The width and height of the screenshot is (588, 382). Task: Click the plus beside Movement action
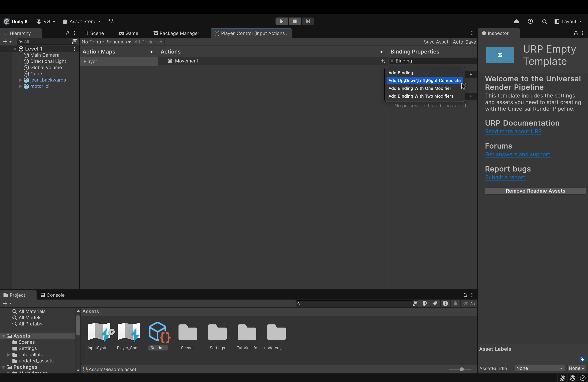point(383,61)
